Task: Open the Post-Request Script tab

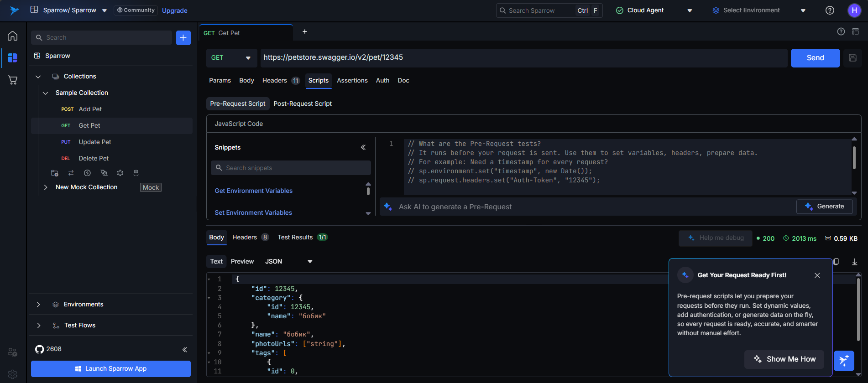Action: pyautogui.click(x=302, y=104)
